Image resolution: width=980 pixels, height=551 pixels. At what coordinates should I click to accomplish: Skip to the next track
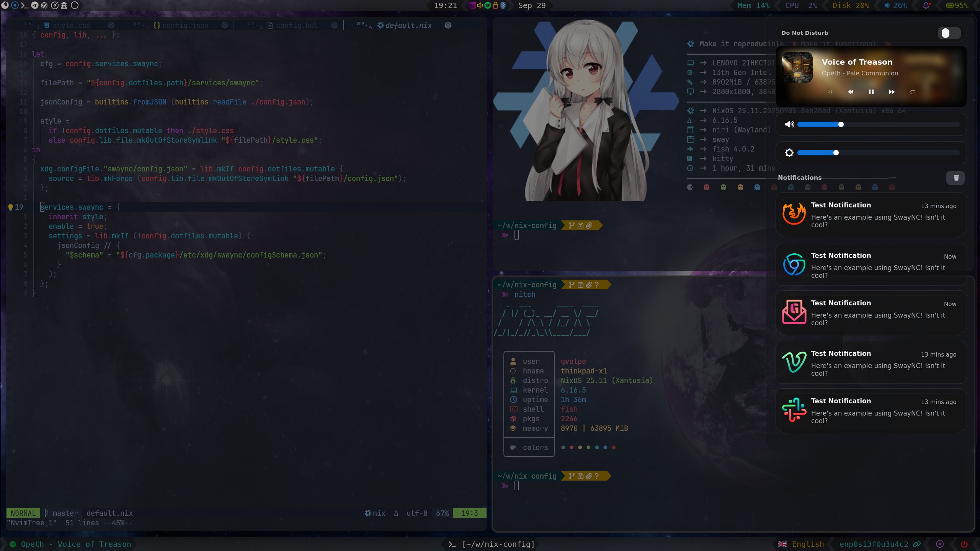pos(892,92)
